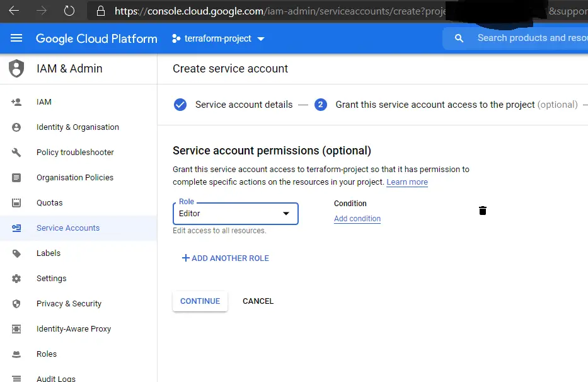Delete the Editor role with the trash icon
Image resolution: width=588 pixels, height=382 pixels.
point(482,210)
